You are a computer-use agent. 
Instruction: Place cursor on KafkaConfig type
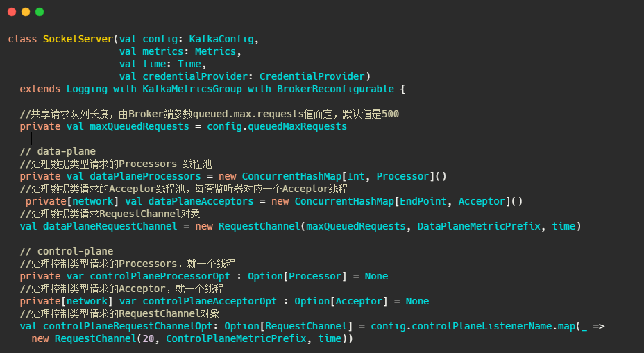pos(224,39)
